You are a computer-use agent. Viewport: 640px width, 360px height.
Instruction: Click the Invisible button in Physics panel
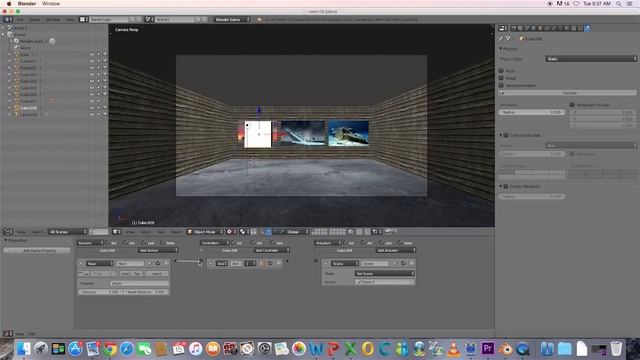pyautogui.click(x=567, y=93)
